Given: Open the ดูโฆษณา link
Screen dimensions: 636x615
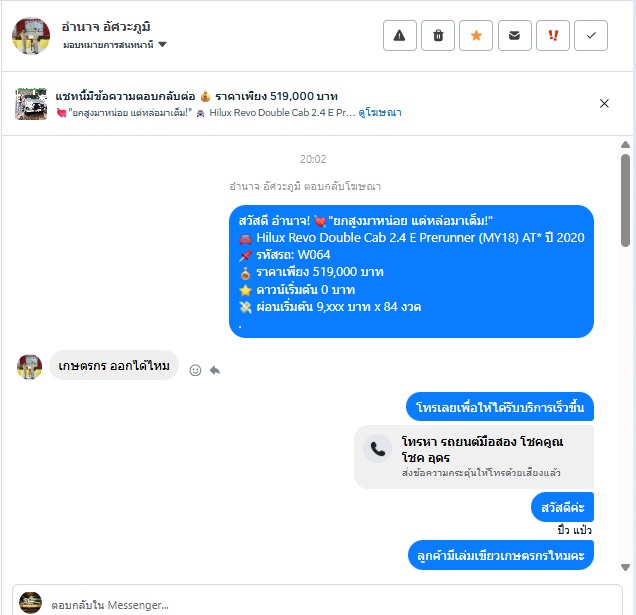Looking at the screenshot, I should tap(380, 113).
